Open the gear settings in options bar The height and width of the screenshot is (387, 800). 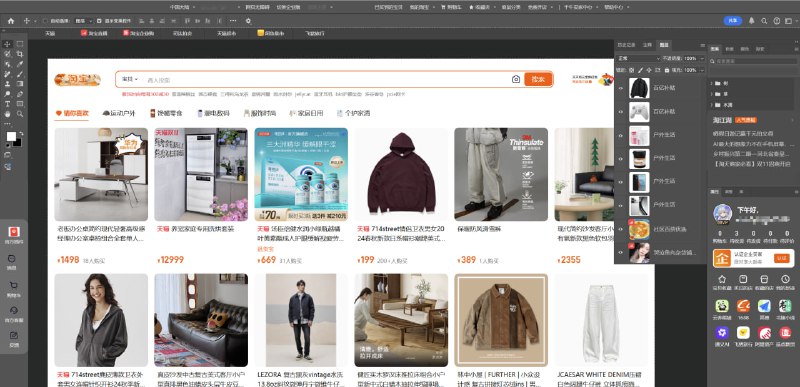coord(248,21)
